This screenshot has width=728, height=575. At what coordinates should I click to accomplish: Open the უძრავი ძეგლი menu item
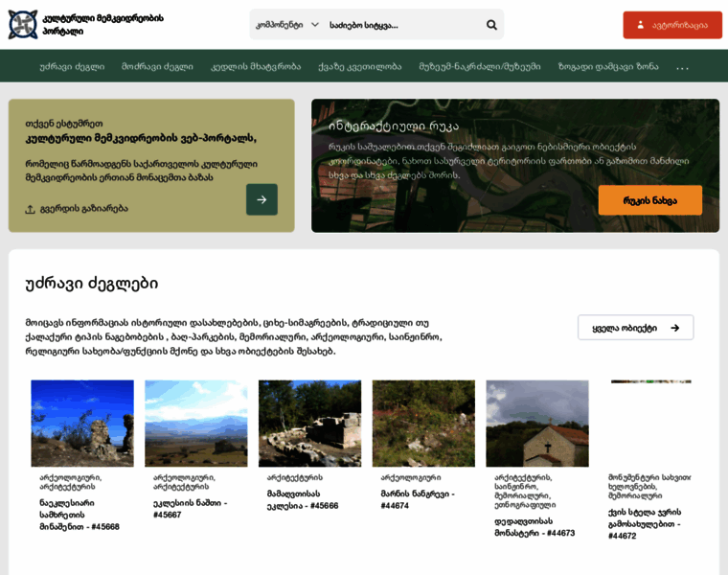72,66
